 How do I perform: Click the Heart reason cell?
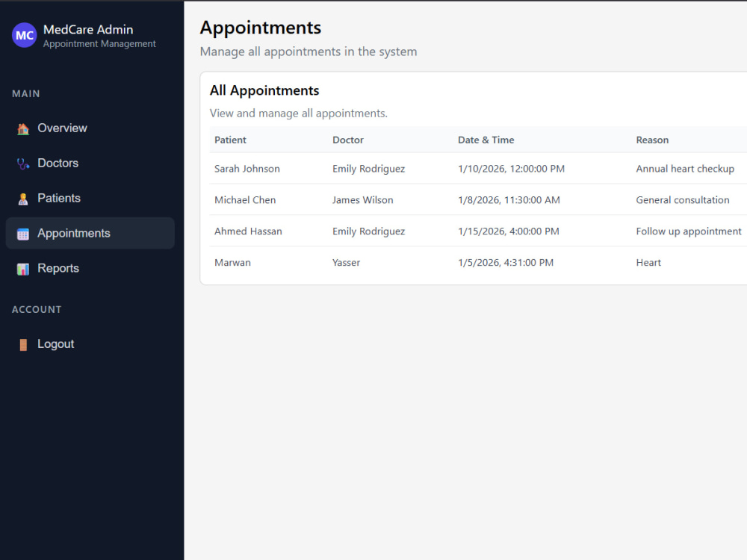pyautogui.click(x=648, y=263)
